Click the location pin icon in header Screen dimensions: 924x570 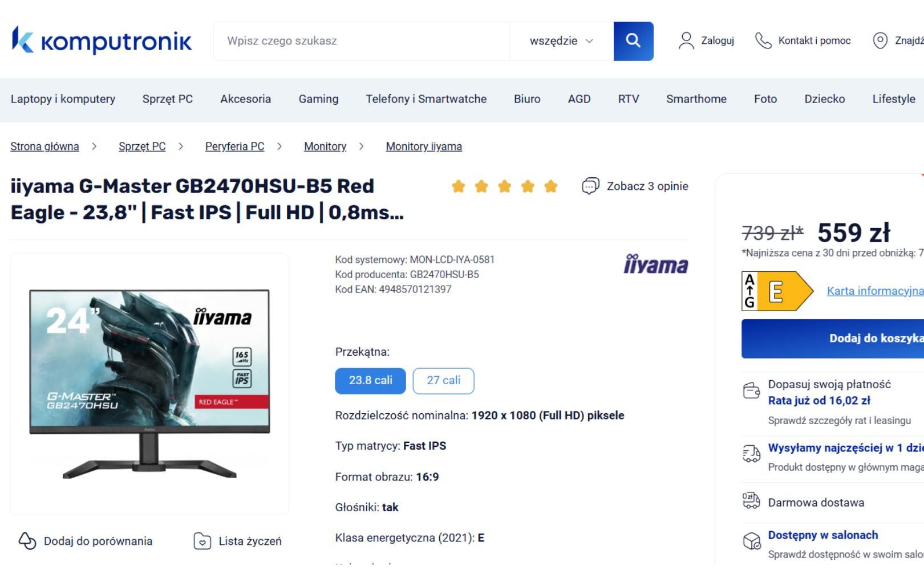(x=880, y=40)
